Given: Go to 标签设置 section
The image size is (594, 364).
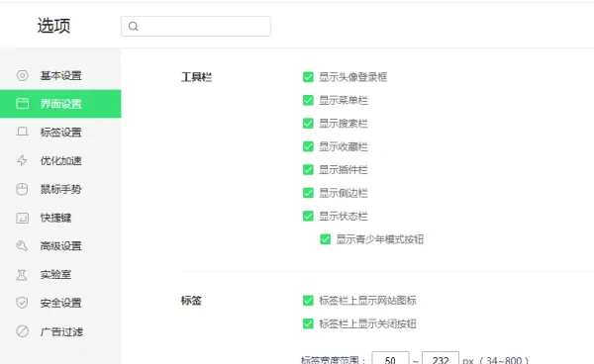Looking at the screenshot, I should click(60, 133).
